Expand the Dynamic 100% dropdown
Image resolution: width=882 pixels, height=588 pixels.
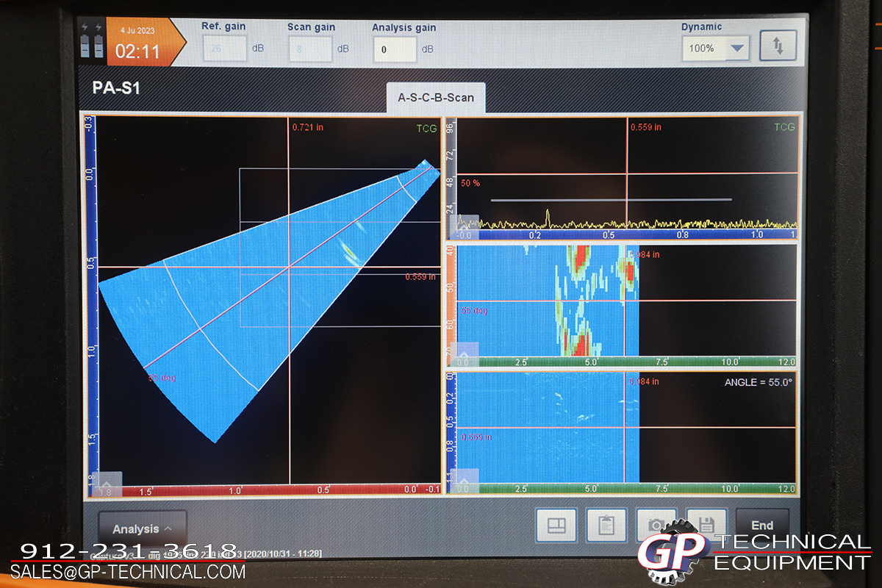tap(737, 49)
